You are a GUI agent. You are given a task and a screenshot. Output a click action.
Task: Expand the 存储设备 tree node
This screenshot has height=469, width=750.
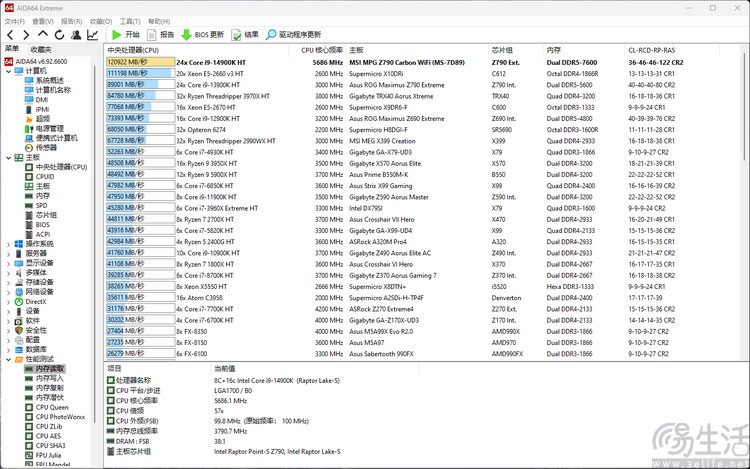[x=8, y=282]
